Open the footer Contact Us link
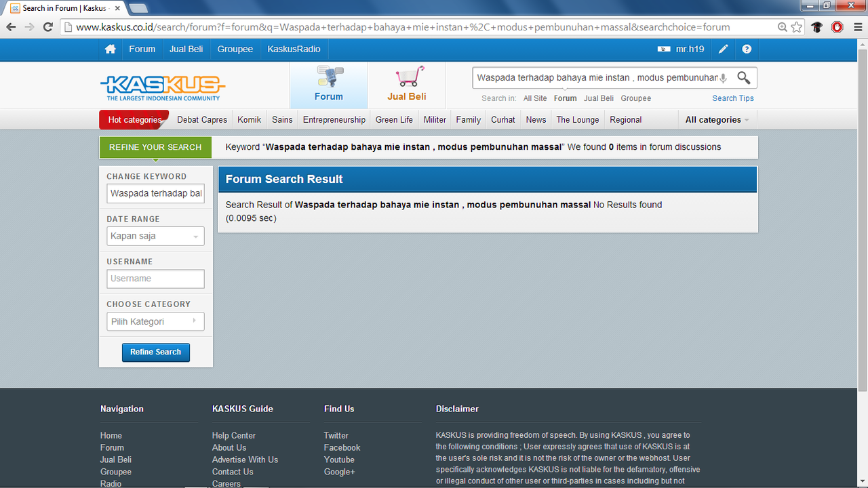 (x=233, y=472)
